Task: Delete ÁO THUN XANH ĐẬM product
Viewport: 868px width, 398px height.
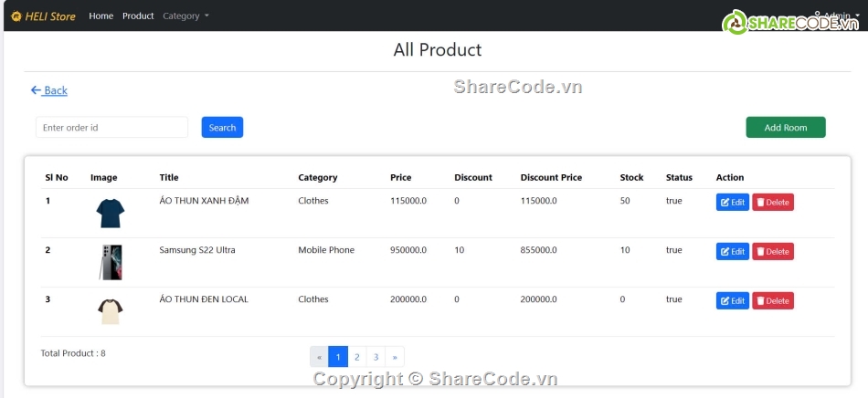Action: 773,203
